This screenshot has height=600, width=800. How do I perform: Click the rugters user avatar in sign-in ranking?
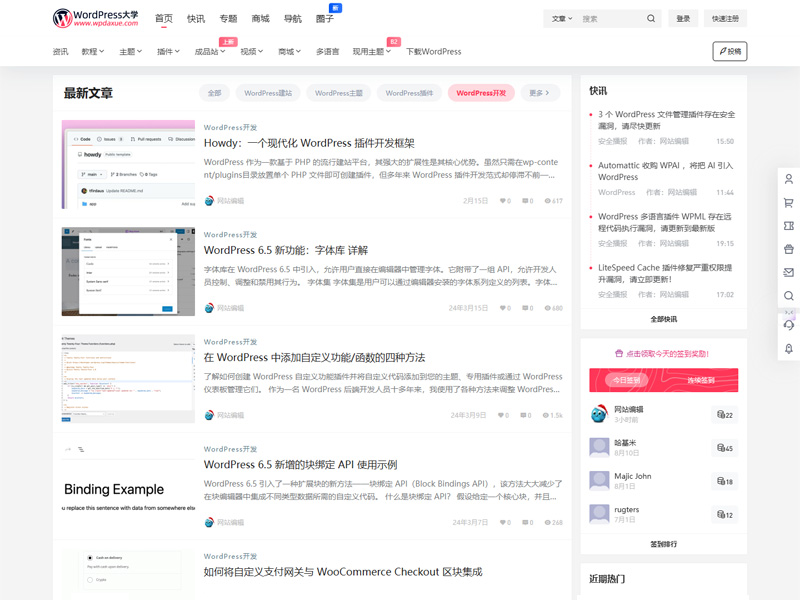598,513
